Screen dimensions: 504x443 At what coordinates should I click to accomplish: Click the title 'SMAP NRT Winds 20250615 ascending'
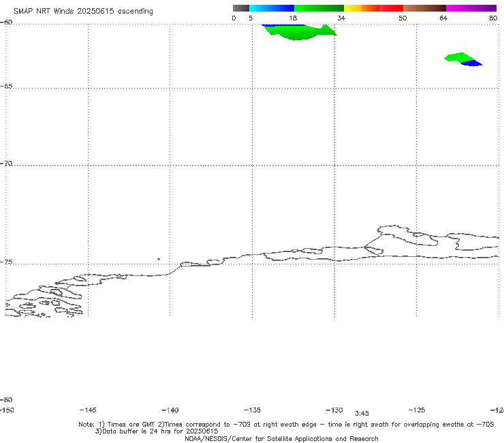(x=83, y=12)
